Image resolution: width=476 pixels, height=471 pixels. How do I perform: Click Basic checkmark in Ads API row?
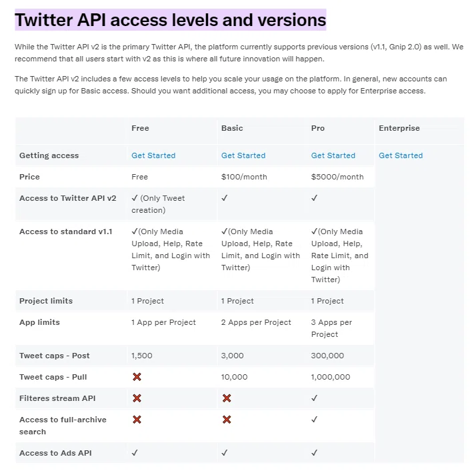(225, 452)
